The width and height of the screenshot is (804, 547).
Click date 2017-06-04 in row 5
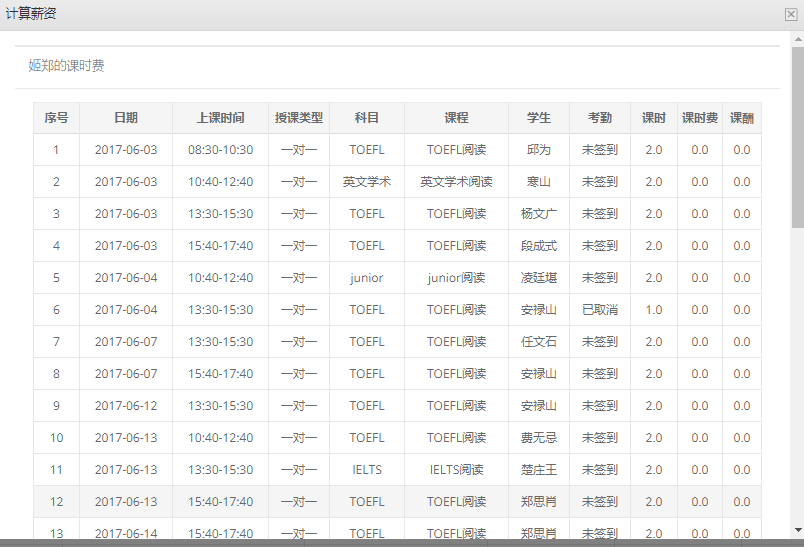(126, 278)
